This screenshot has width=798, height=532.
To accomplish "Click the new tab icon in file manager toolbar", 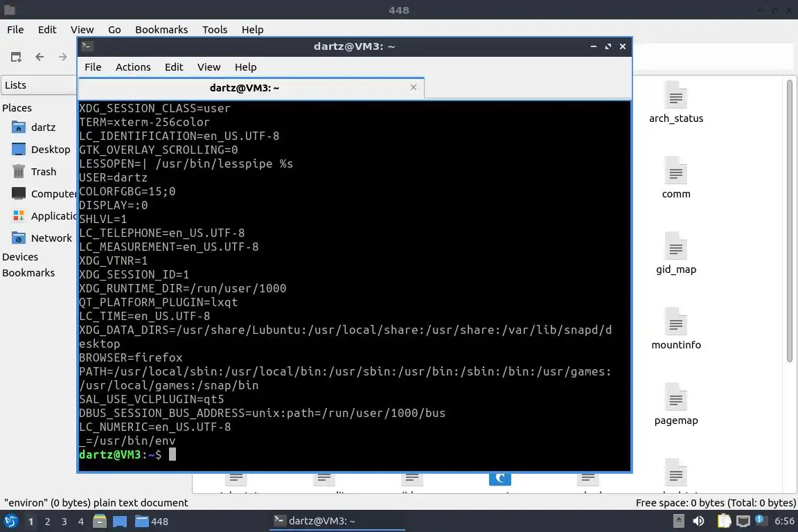I will tap(17, 57).
